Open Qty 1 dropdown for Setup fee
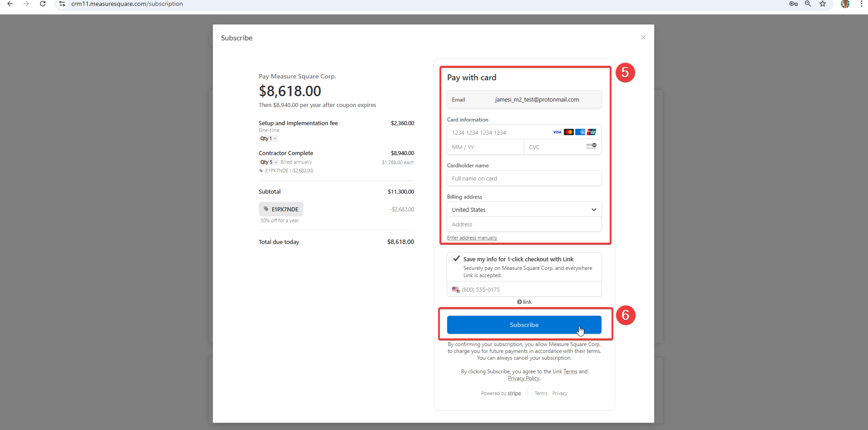 click(268, 138)
